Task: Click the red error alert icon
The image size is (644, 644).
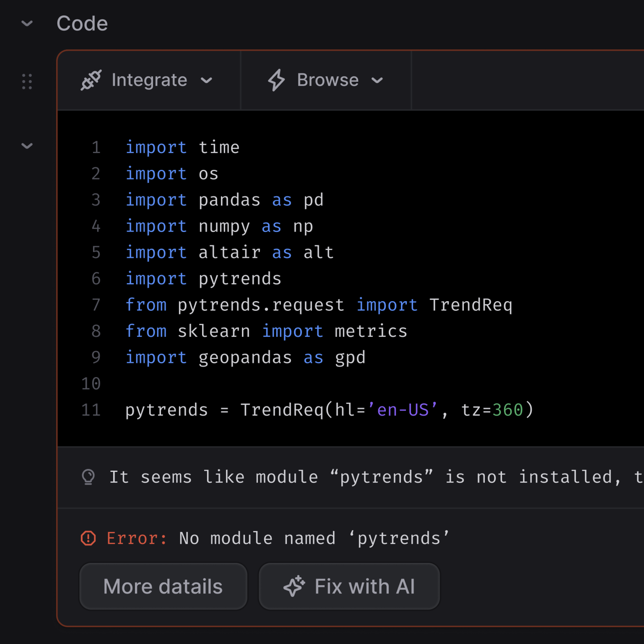Action: pos(88,538)
